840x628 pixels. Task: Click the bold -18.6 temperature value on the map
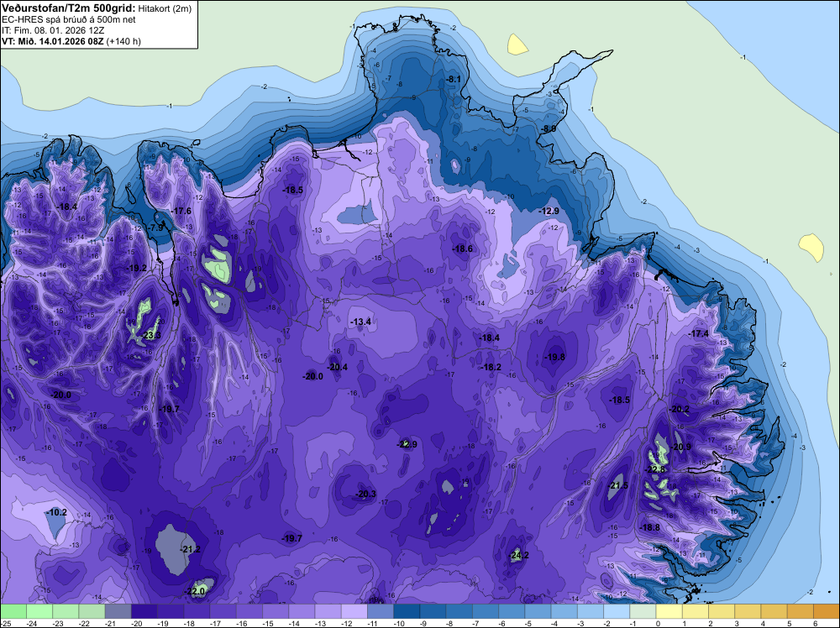(x=462, y=249)
